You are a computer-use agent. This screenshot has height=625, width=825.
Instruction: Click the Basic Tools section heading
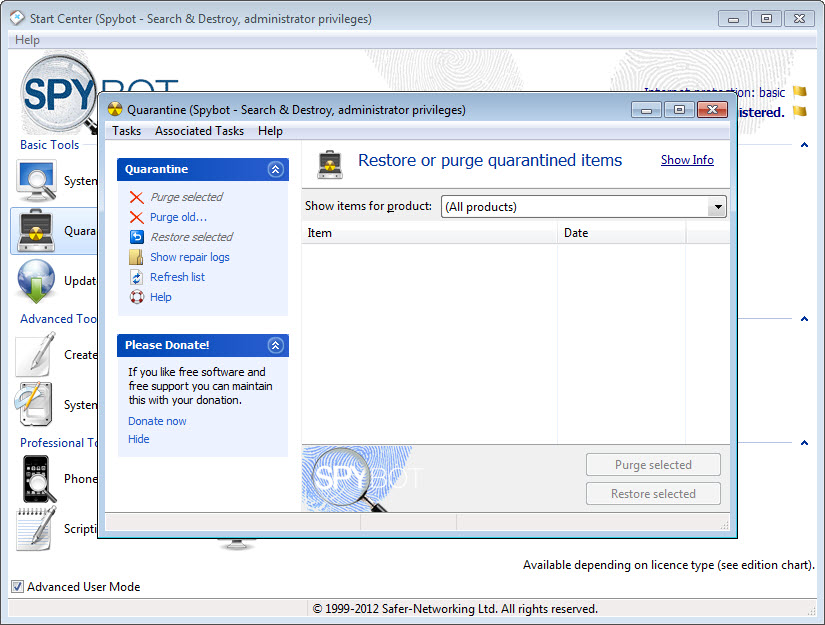click(x=49, y=145)
